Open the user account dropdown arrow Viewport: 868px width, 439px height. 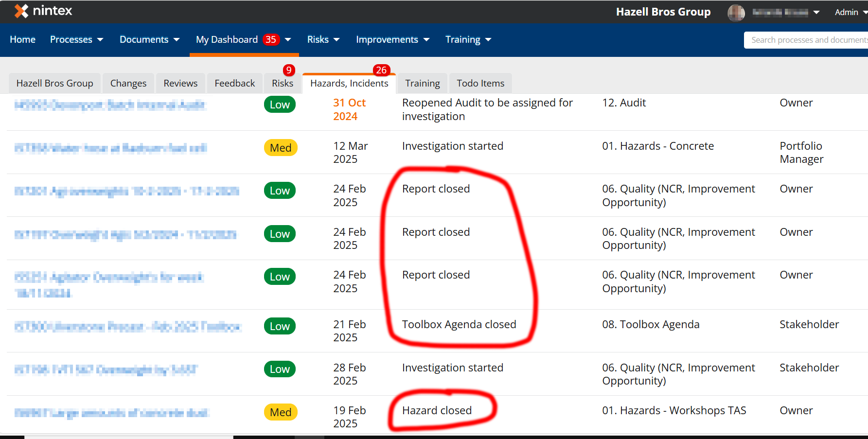(816, 13)
